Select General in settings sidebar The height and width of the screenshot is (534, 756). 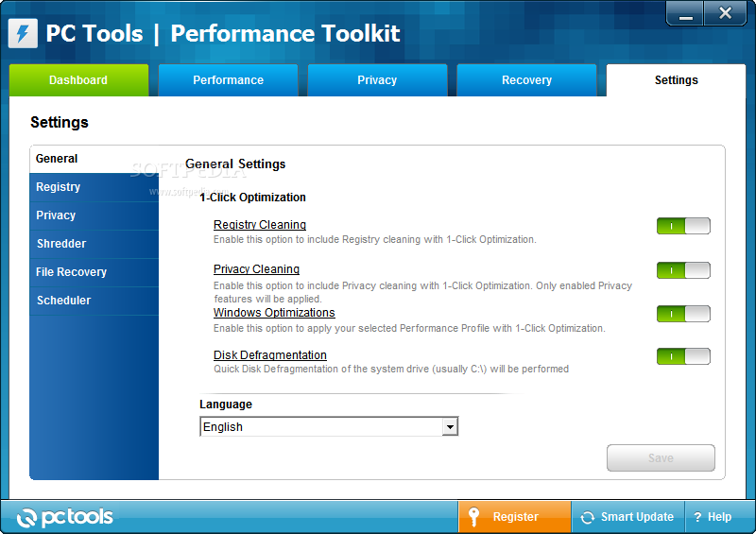pyautogui.click(x=94, y=159)
